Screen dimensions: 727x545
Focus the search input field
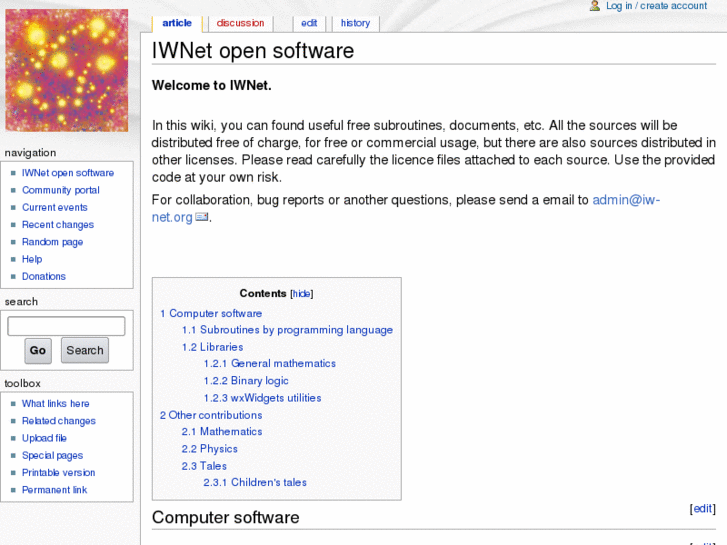pos(66,326)
